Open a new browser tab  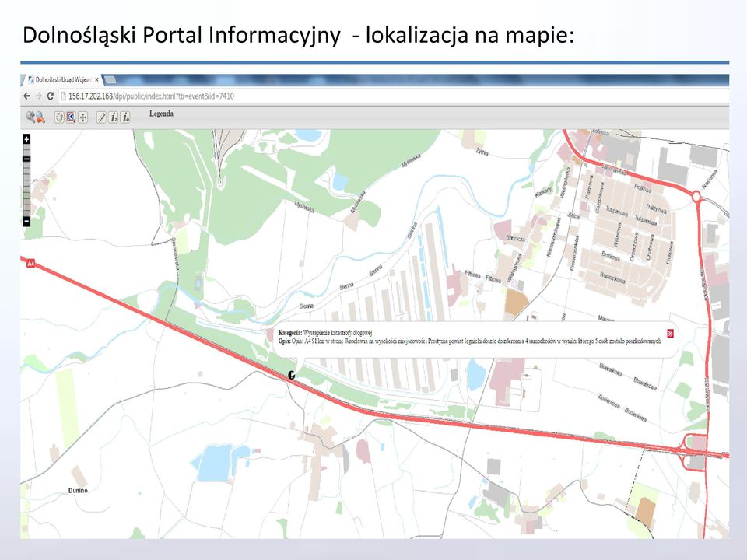coord(110,79)
